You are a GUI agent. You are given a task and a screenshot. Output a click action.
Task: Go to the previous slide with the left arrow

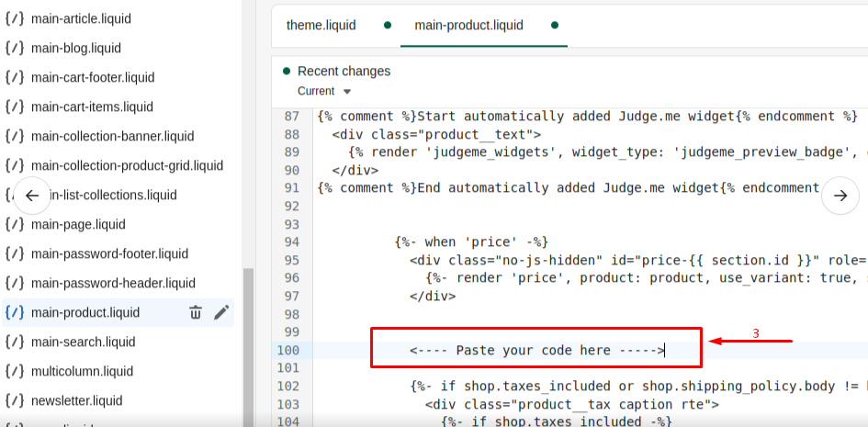pyautogui.click(x=32, y=196)
